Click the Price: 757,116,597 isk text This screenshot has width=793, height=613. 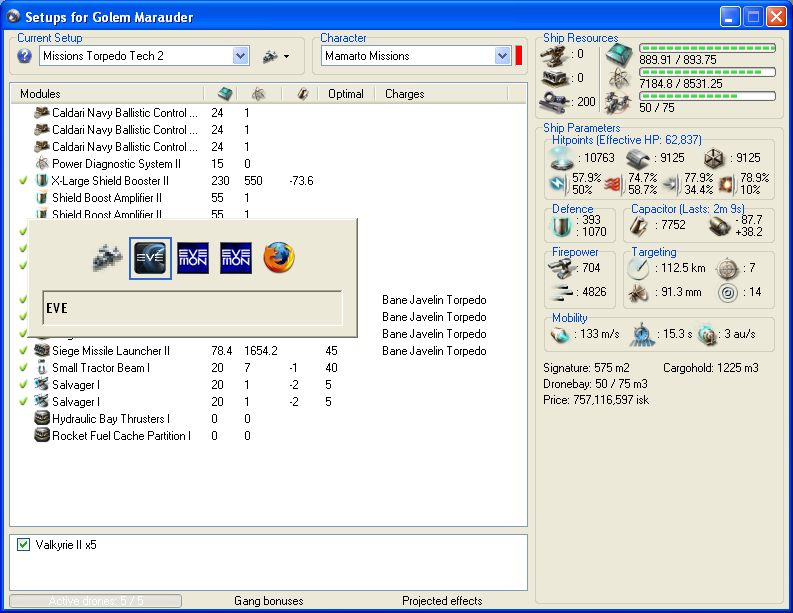point(596,400)
